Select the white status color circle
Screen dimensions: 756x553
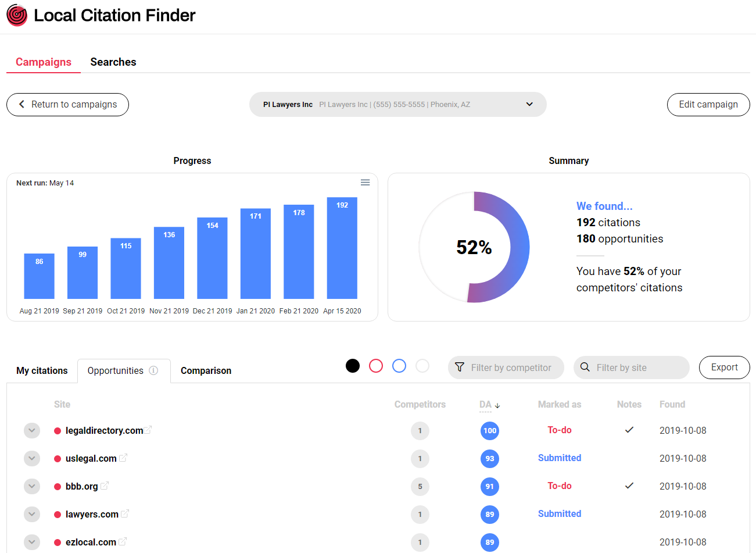point(422,365)
